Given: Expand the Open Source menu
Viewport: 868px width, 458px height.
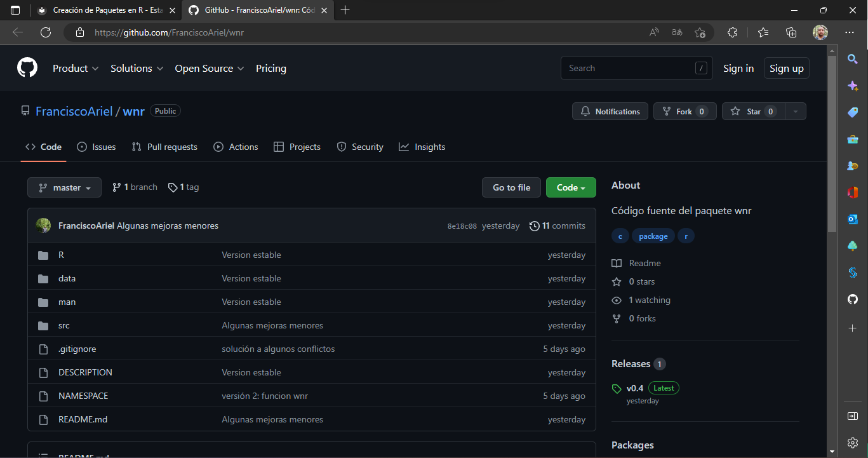Looking at the screenshot, I should (210, 68).
